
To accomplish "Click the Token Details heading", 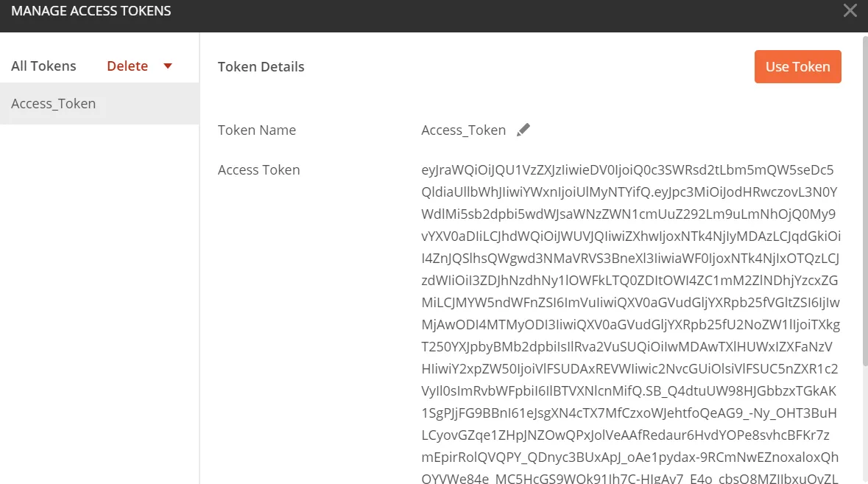I will click(261, 66).
